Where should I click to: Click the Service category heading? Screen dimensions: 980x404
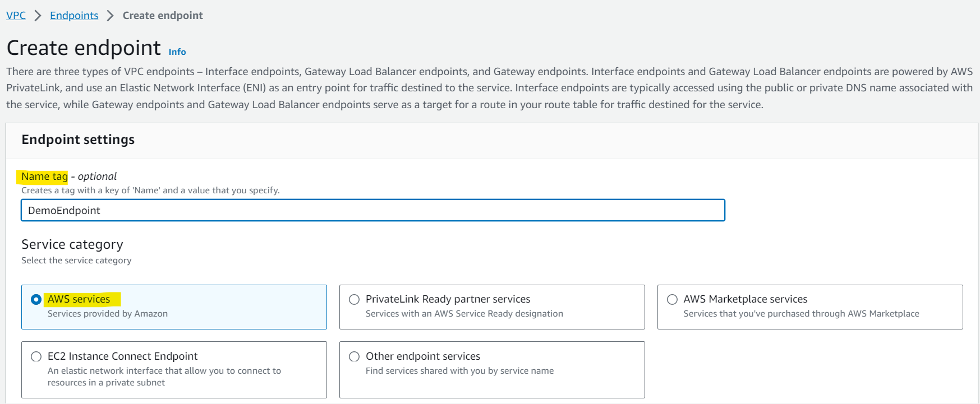pyautogui.click(x=72, y=244)
